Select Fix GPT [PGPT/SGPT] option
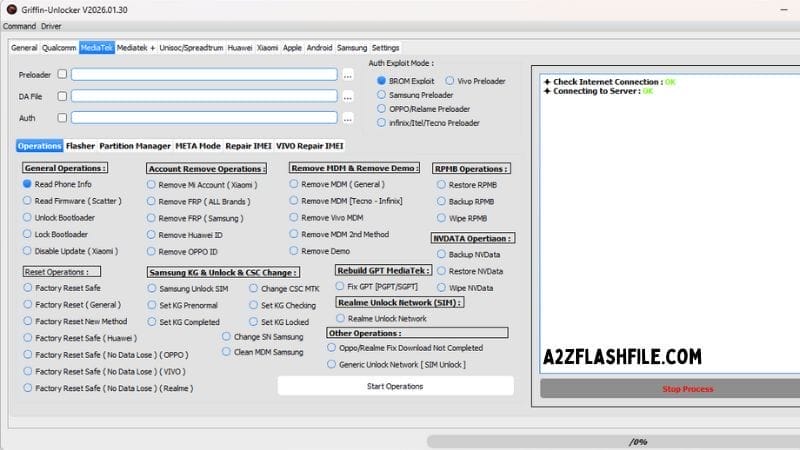This screenshot has width=800, height=450. pos(377,287)
